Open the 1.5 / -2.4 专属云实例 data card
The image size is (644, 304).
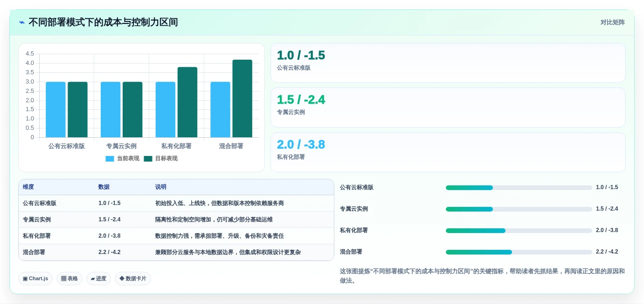[448, 107]
